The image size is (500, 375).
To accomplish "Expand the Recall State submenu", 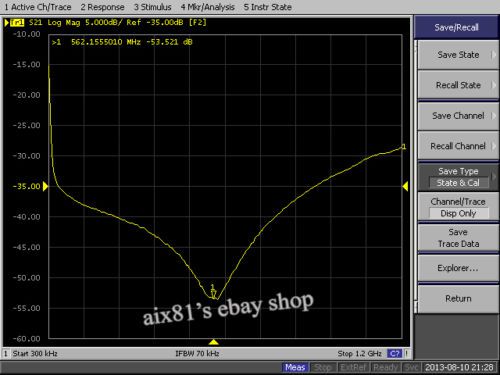I will (458, 85).
